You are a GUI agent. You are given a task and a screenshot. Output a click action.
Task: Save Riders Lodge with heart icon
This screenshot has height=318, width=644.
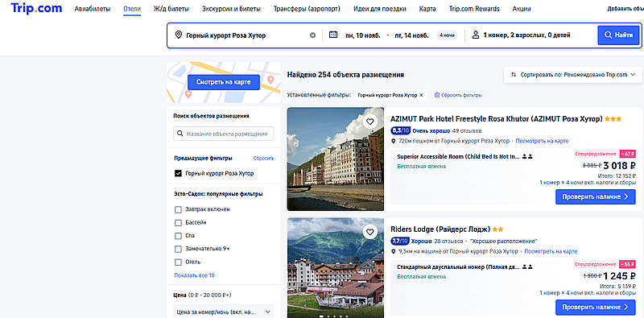pyautogui.click(x=370, y=232)
